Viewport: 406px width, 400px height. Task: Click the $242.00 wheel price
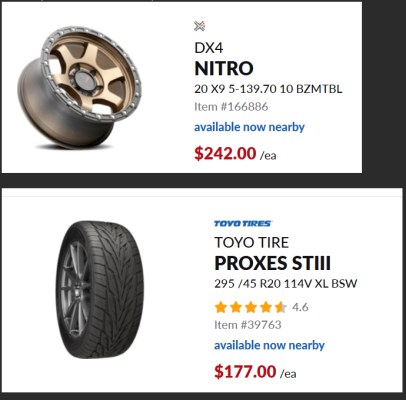225,153
